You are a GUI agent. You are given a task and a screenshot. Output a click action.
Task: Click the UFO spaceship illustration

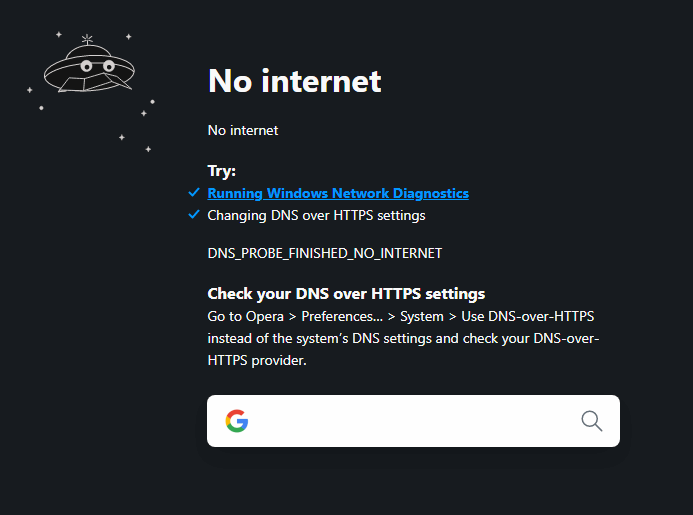[88, 70]
